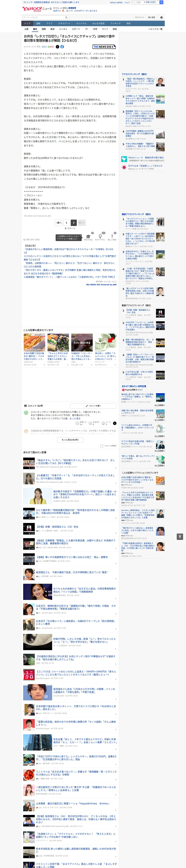
Task: React with わかりやすい lightbulb icon
Action: click(x=100, y=237)
